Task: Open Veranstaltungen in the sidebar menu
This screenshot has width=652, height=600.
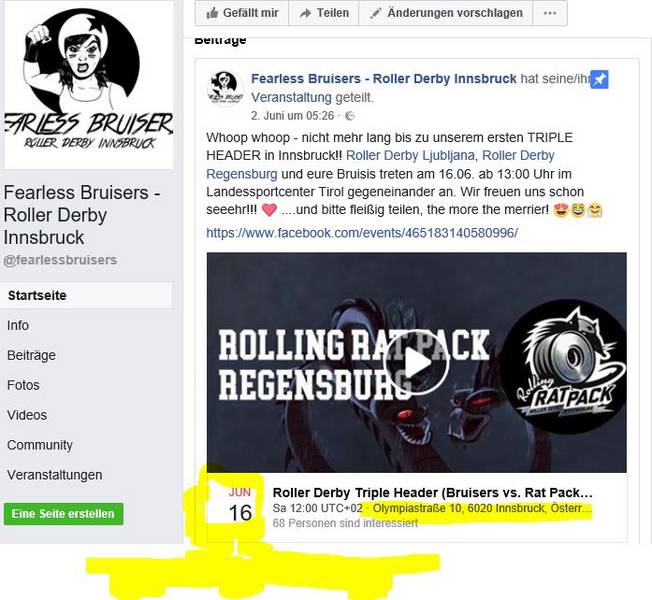Action: [x=54, y=475]
